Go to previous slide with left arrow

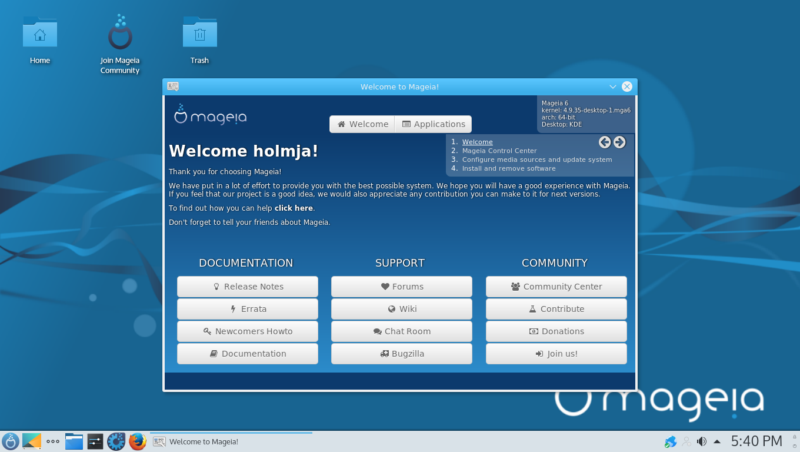point(605,142)
